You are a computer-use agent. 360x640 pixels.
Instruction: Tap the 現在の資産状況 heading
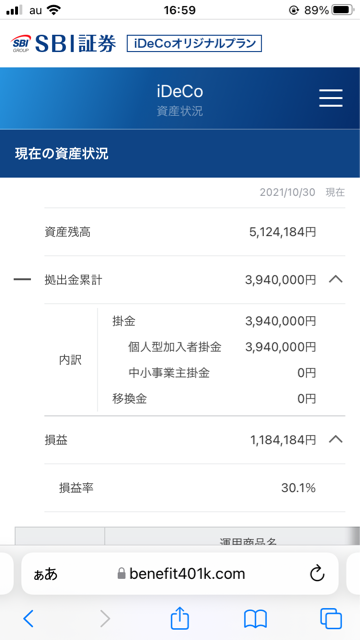[x=62, y=154]
